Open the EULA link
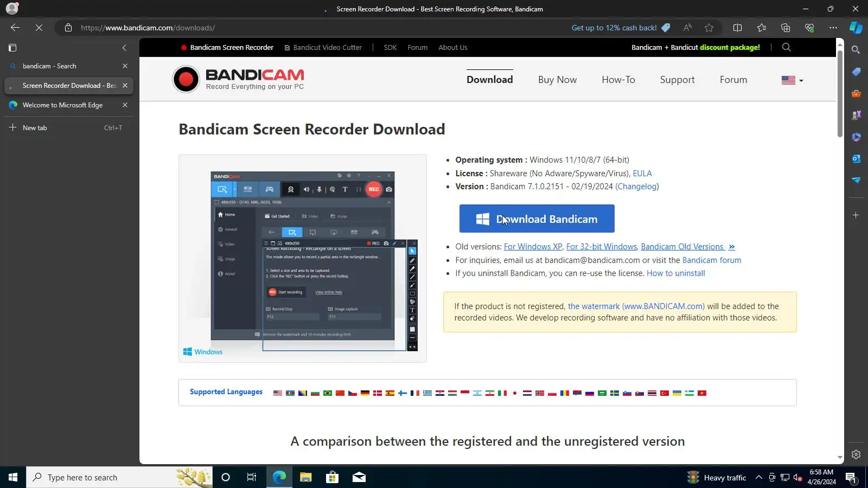868x488 pixels. point(642,174)
